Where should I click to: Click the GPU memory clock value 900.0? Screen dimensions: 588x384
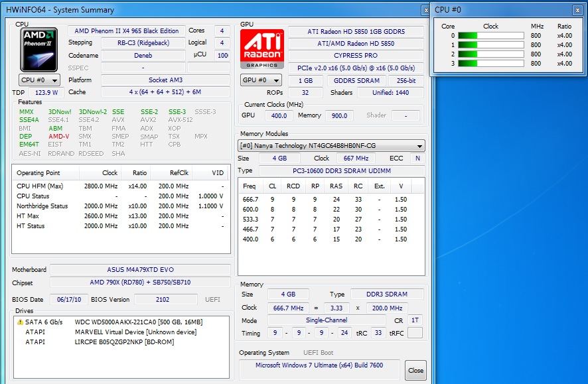(339, 116)
